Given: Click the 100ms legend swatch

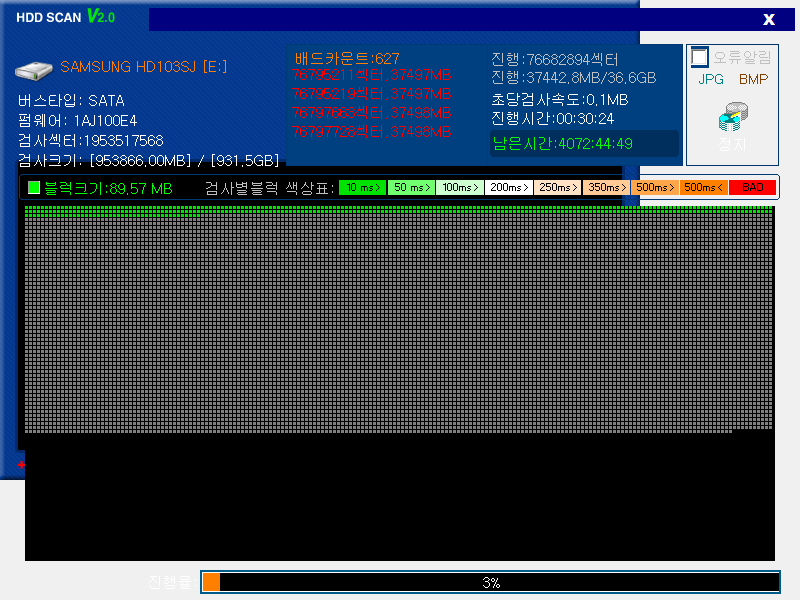Looking at the screenshot, I should tap(460, 188).
